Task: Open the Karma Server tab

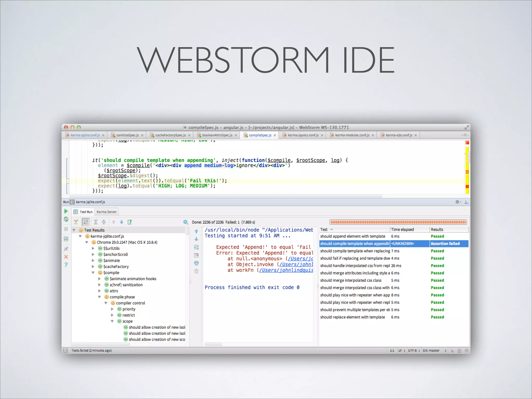Action: (x=107, y=212)
